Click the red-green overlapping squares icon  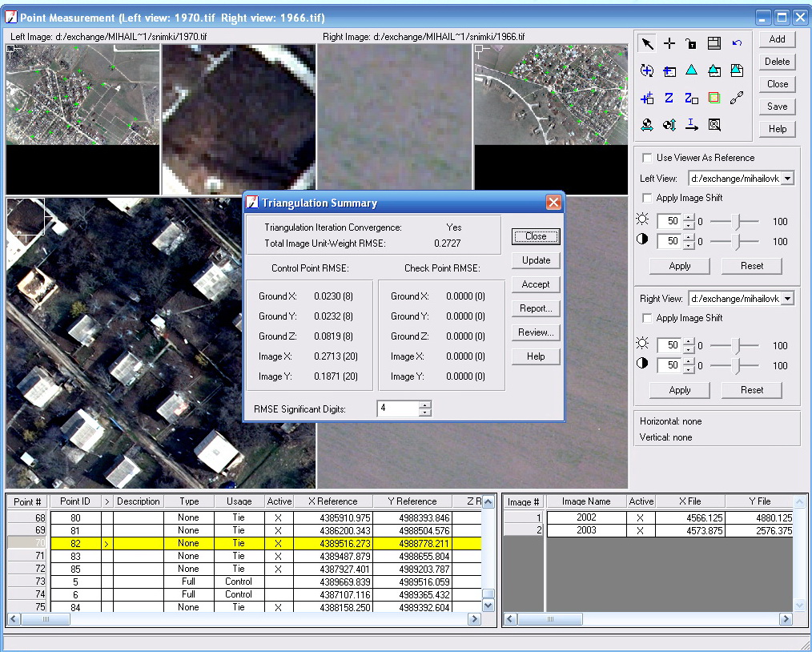coord(714,98)
